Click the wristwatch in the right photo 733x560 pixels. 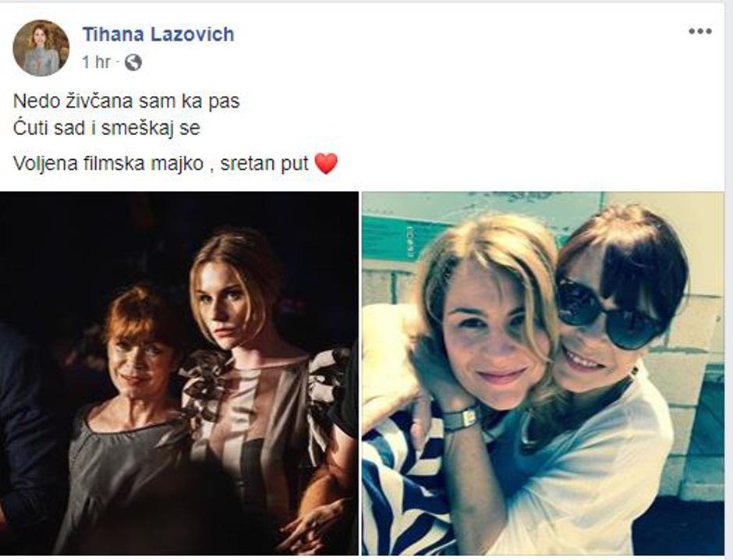[462, 418]
